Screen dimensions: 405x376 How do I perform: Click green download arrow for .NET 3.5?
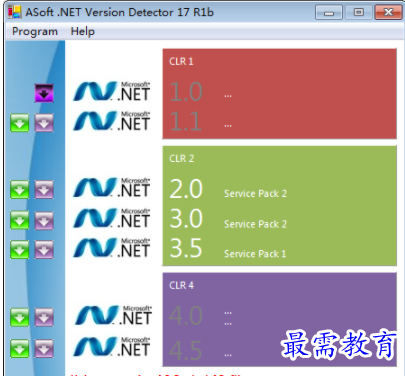pyautogui.click(x=20, y=250)
